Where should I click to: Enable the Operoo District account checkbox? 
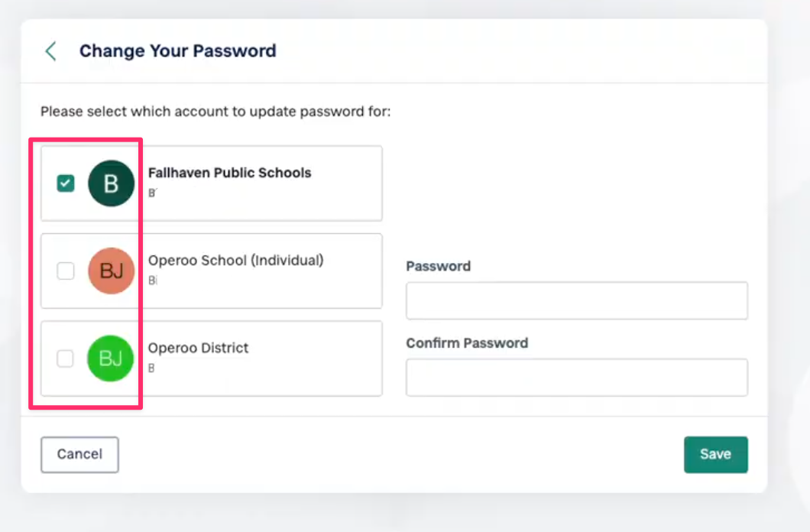(x=66, y=358)
